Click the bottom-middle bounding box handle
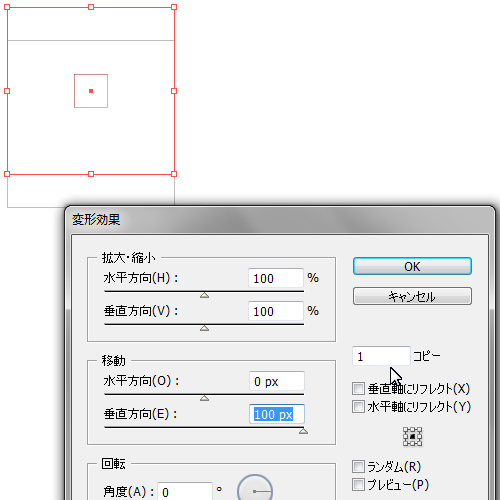The width and height of the screenshot is (500, 500). pos(91,174)
